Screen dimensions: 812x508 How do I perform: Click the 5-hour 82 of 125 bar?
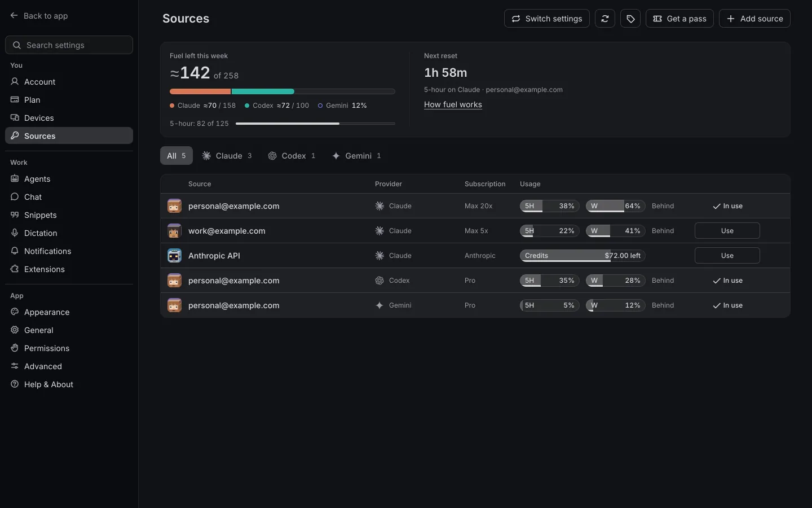(x=315, y=124)
